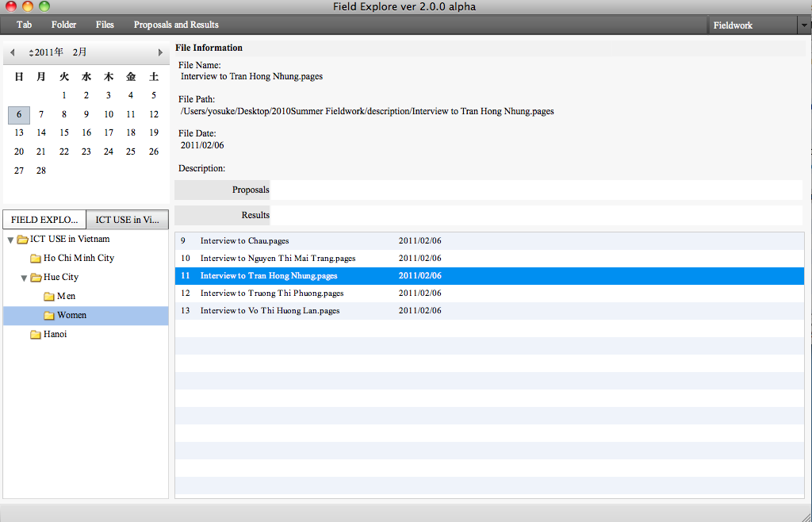Open the Fieldwork dropdown
Image resolution: width=812 pixels, height=522 pixels.
point(802,25)
